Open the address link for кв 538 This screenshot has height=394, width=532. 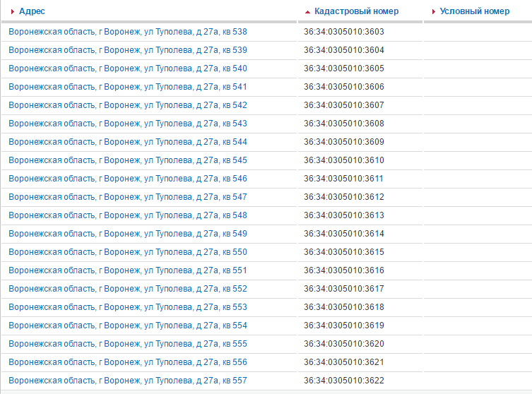click(x=128, y=32)
